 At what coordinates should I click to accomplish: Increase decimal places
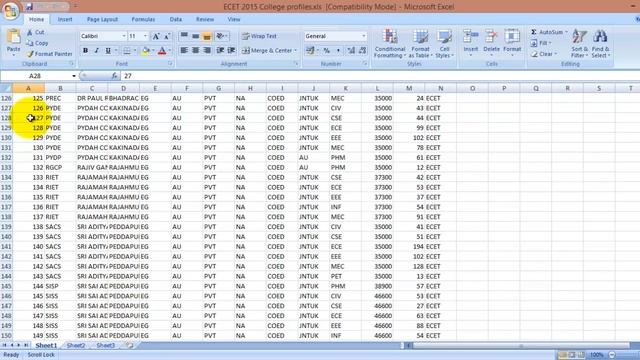pyautogui.click(x=351, y=51)
